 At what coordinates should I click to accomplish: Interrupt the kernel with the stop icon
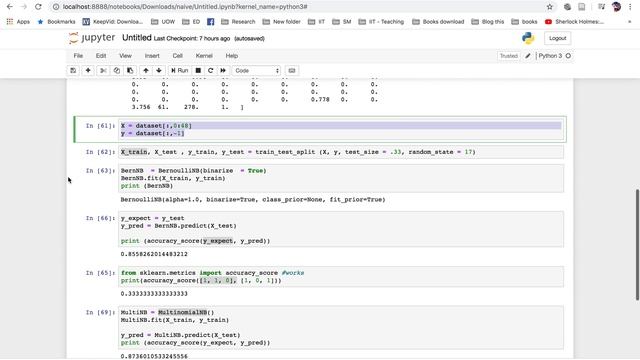click(x=198, y=71)
